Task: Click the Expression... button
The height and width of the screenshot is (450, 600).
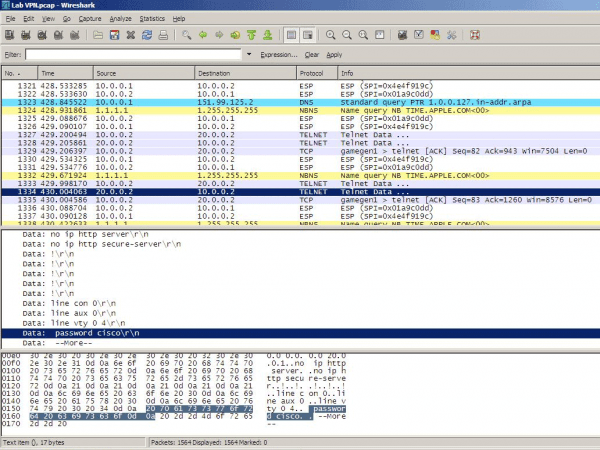Action: 278,54
